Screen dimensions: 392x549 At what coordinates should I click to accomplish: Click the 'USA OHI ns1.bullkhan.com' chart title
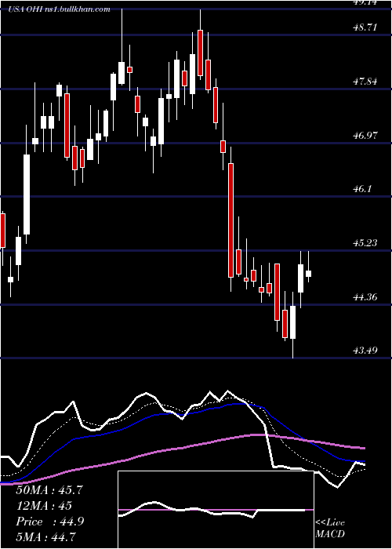(59, 9)
